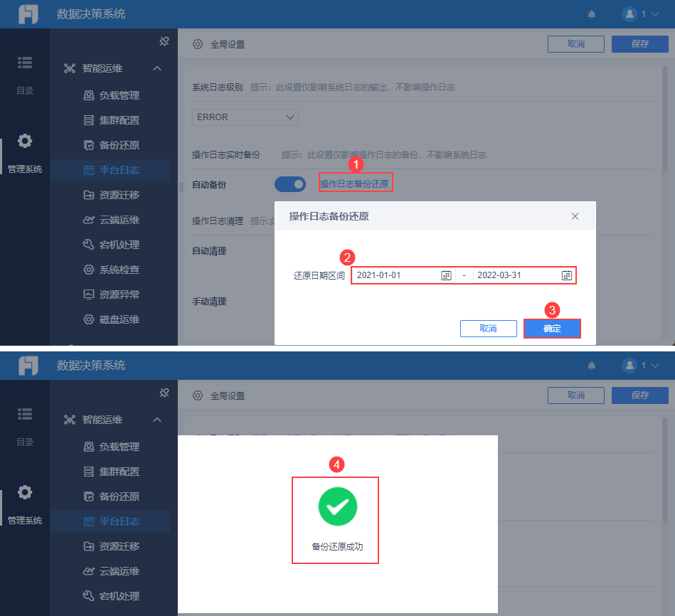Click 保存 in the upper panel

[639, 44]
